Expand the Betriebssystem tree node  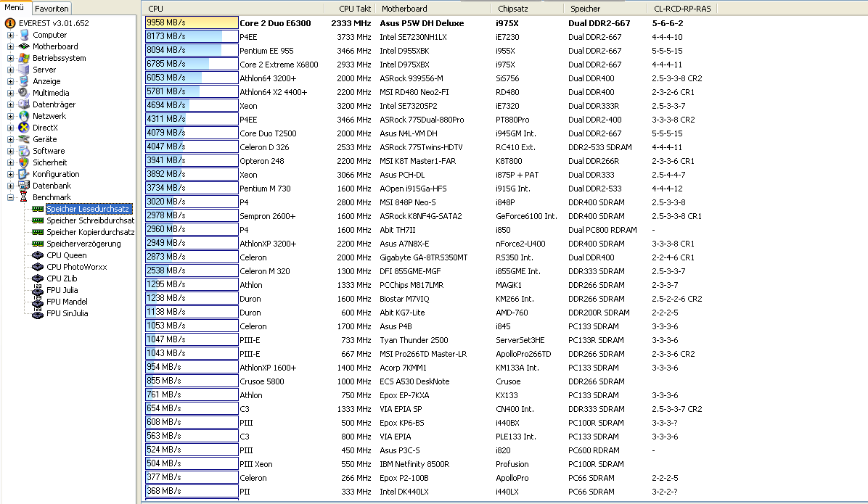(10, 58)
